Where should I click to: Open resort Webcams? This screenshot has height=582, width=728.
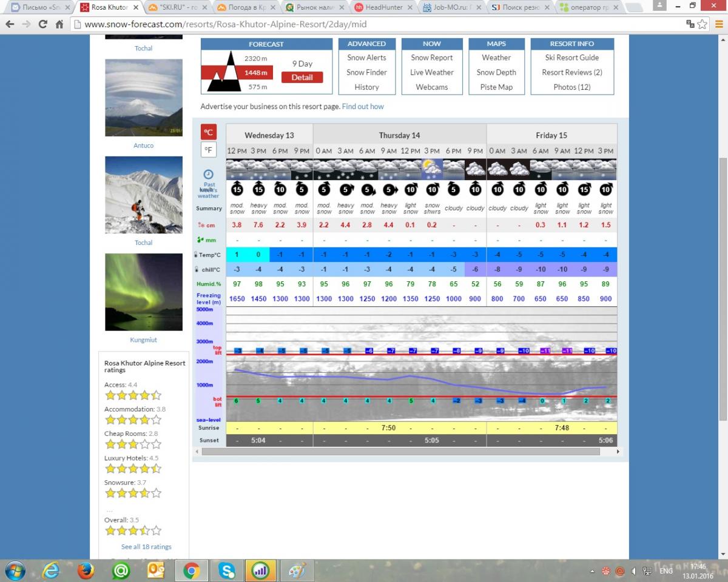432,87
